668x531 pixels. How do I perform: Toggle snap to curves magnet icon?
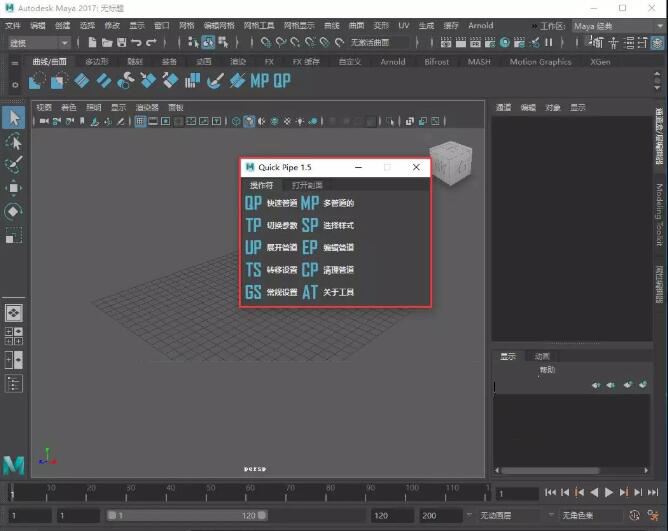click(x=281, y=42)
